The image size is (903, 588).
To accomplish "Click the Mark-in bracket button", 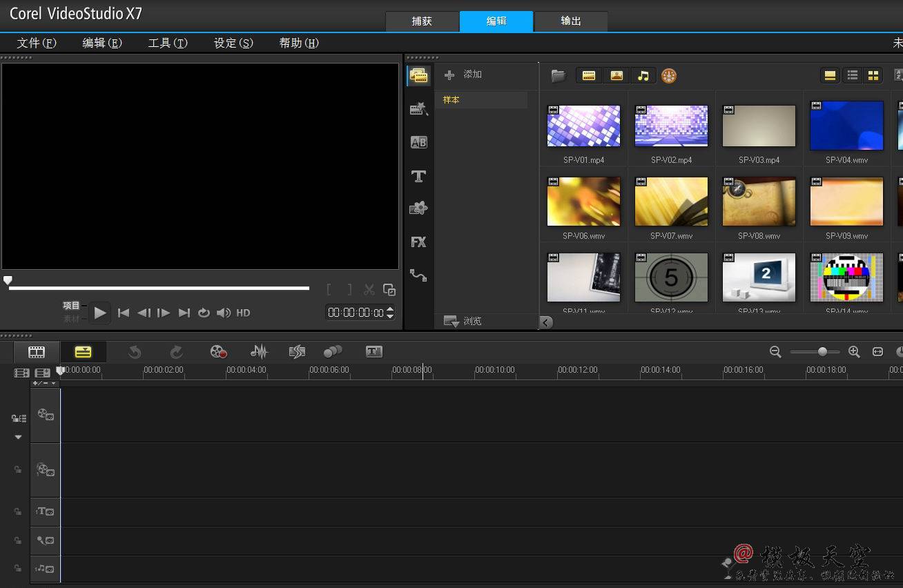I will tap(329, 290).
